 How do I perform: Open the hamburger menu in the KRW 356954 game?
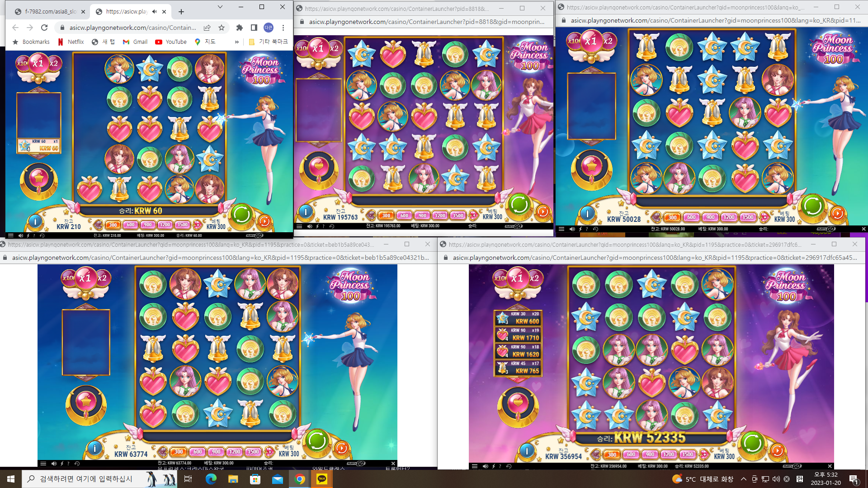click(474, 466)
